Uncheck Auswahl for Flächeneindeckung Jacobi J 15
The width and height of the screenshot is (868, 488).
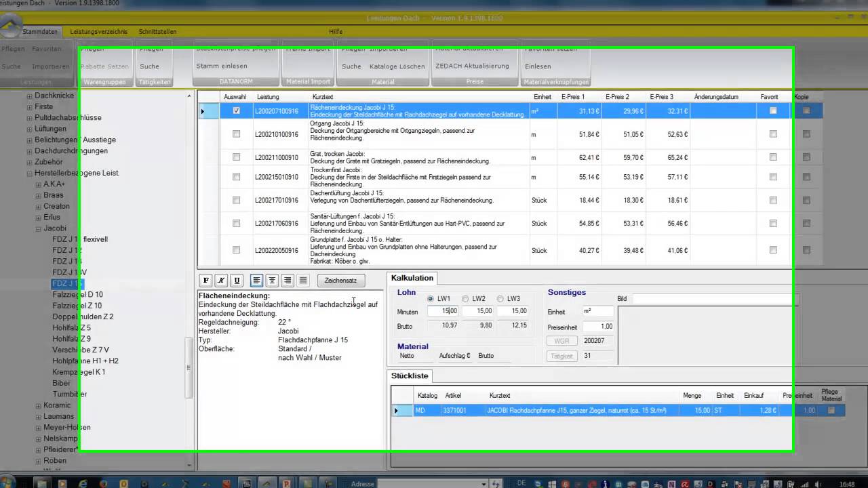point(236,111)
